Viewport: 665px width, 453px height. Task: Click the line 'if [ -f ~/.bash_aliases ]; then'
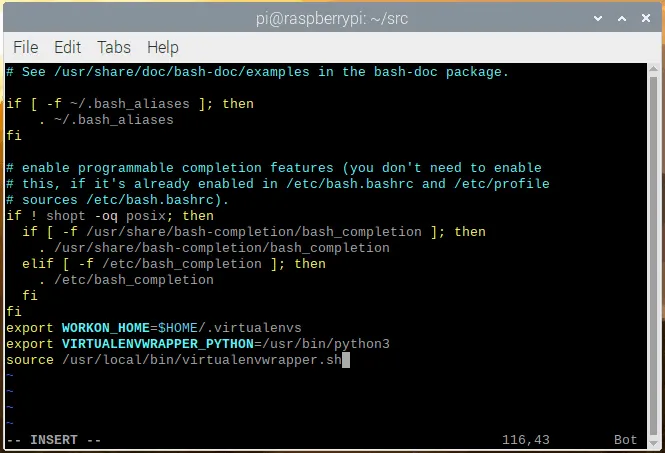[130, 104]
